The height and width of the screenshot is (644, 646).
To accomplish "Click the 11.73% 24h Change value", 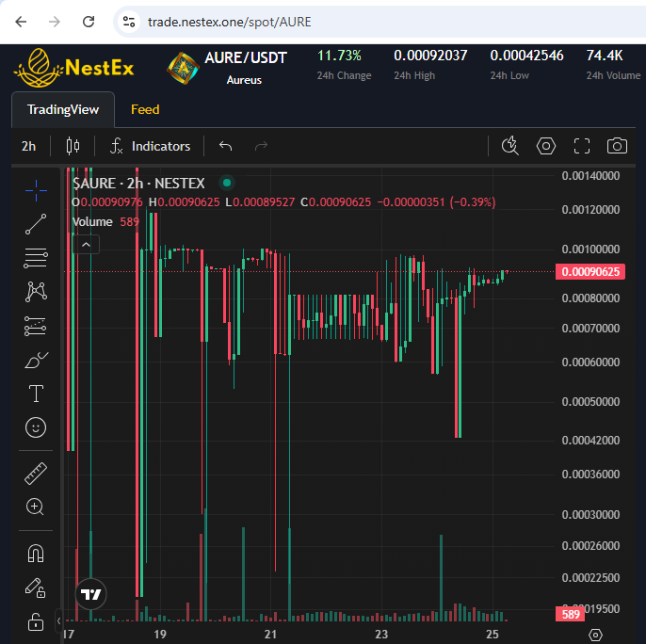I will pos(339,56).
